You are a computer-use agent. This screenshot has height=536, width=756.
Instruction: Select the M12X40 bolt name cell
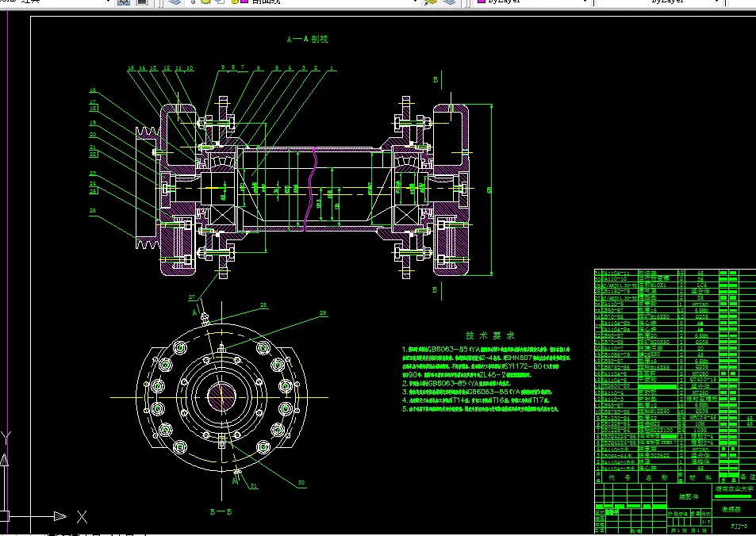(658, 412)
